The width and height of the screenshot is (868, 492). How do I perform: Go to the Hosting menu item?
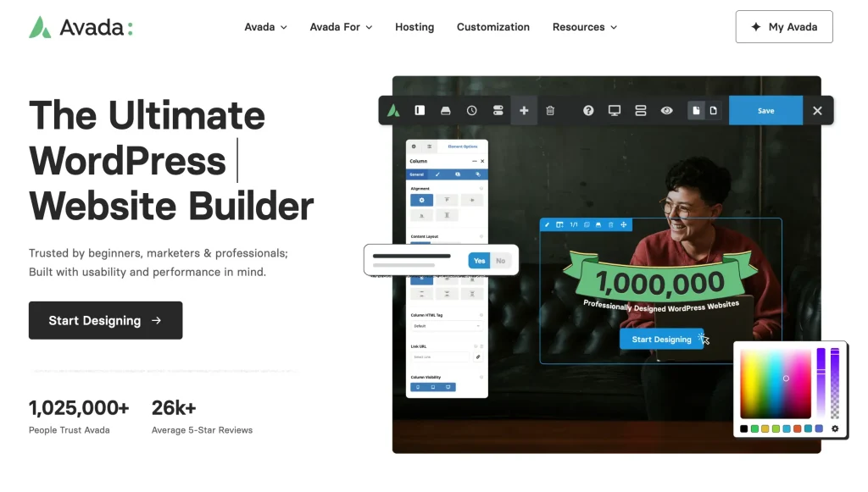pos(415,27)
